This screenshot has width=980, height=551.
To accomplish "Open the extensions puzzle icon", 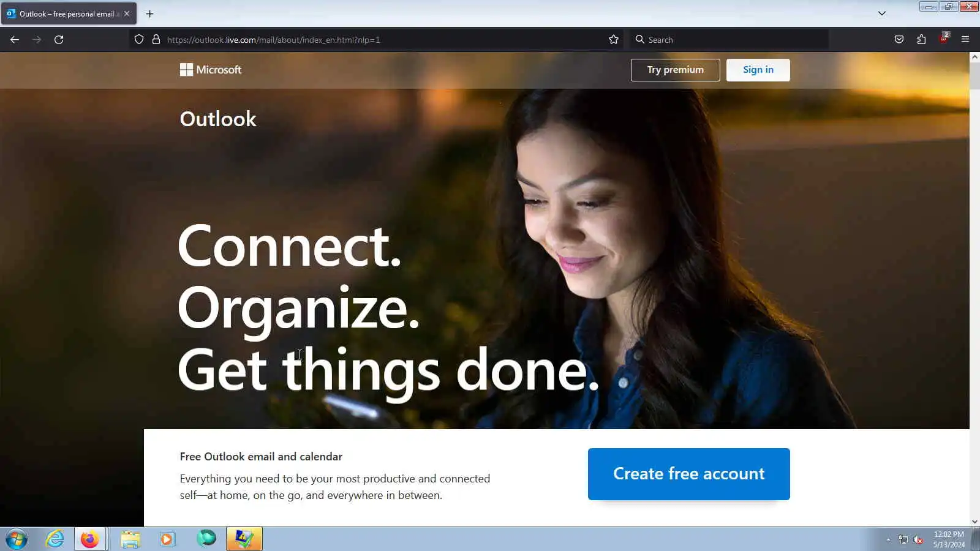I will 921,40.
